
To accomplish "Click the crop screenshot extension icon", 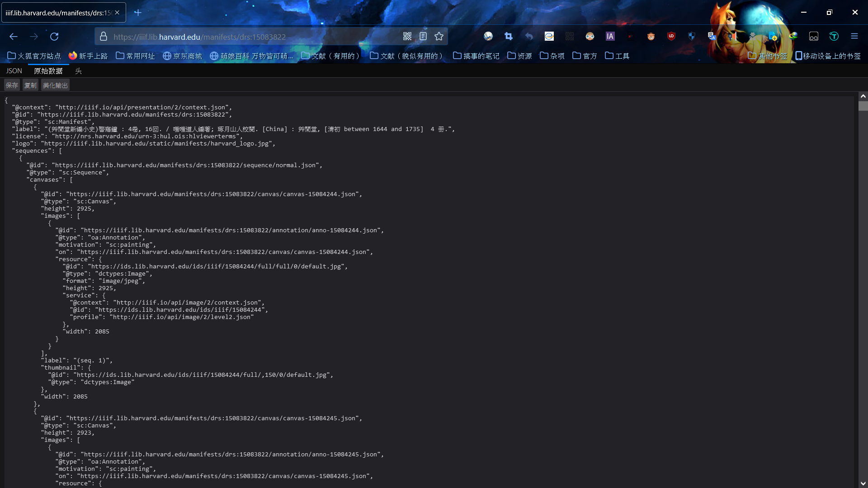I will [509, 37].
